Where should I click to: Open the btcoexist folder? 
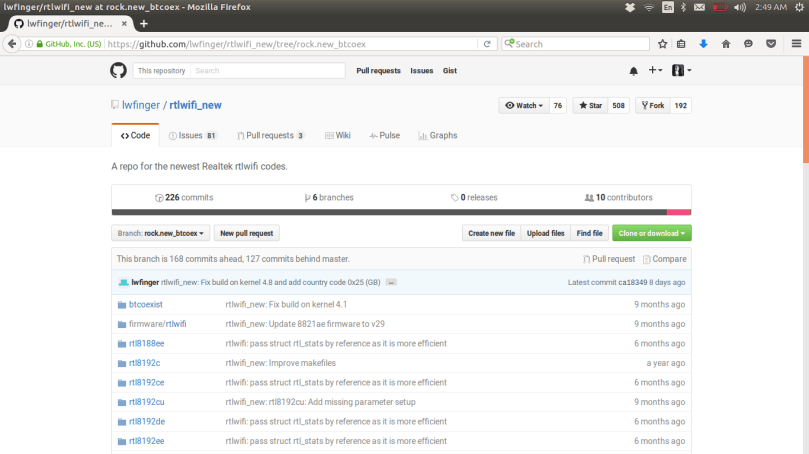coord(145,304)
